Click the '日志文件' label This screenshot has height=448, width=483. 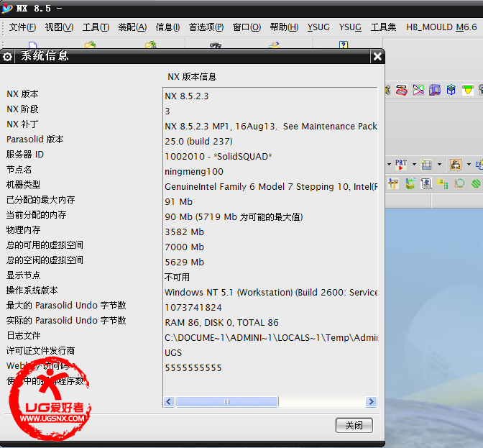(24, 336)
